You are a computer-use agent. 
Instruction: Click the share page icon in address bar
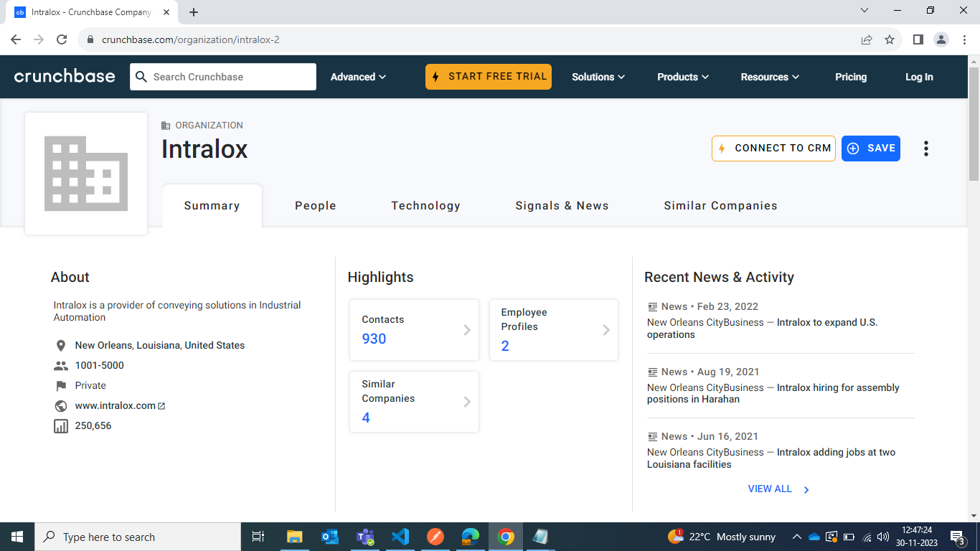click(867, 39)
